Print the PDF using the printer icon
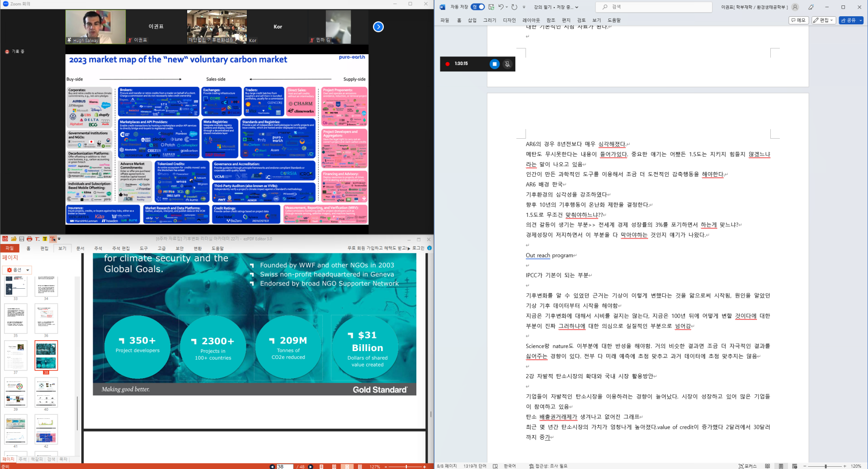868x469 pixels. tap(29, 239)
